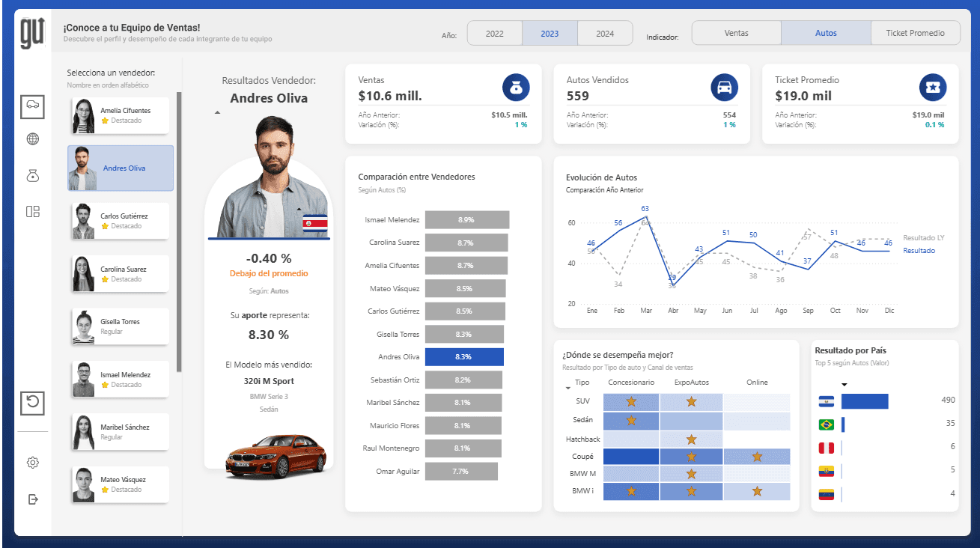
Task: Open the dashboard layout sidebar icon
Action: [32, 212]
